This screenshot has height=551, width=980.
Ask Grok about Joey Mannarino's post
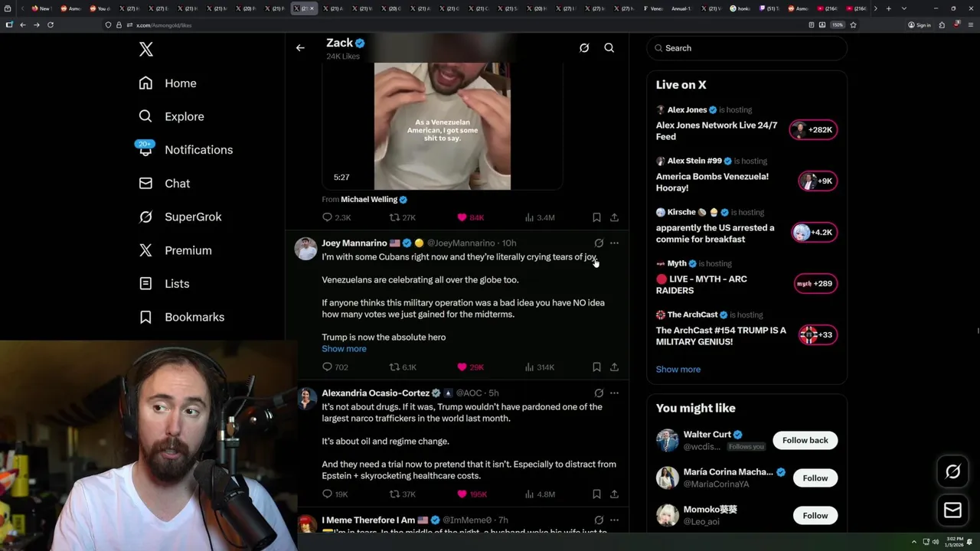(x=599, y=243)
